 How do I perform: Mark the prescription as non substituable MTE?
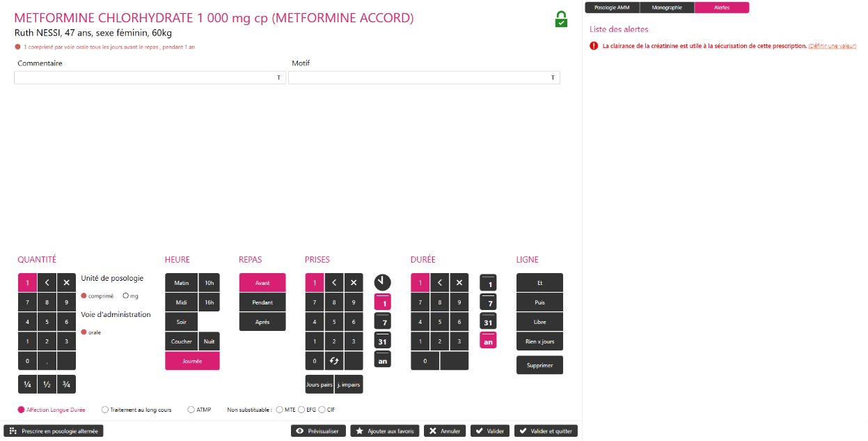(280, 410)
